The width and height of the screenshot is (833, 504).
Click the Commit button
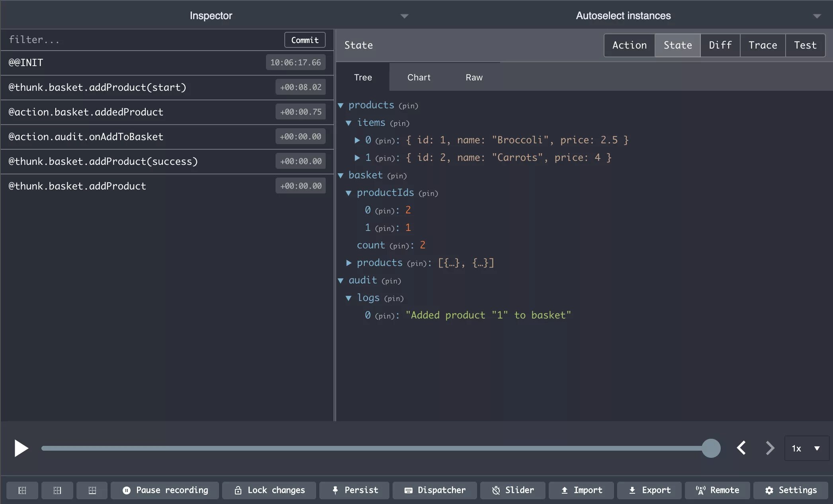pyautogui.click(x=305, y=40)
